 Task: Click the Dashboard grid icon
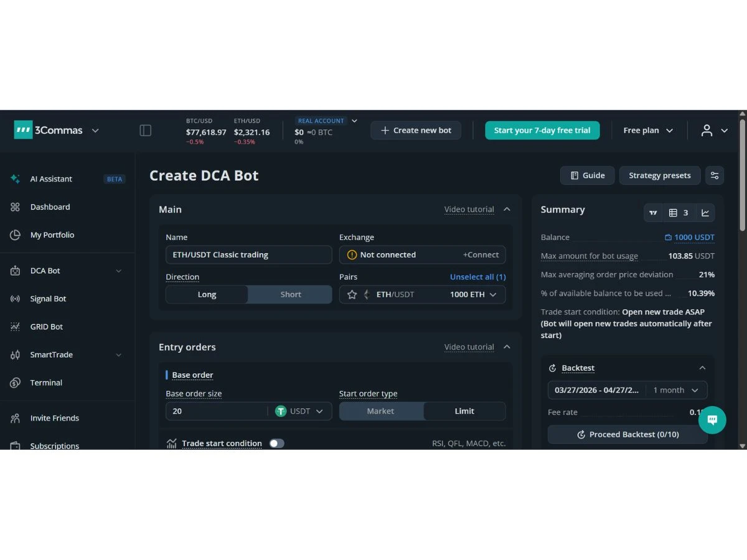[16, 207]
